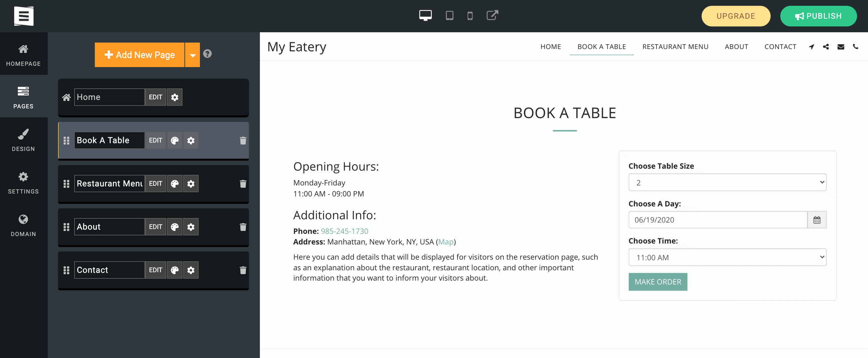The image size is (868, 358).
Task: Click EDIT for Restaurant Menu page
Action: pos(155,184)
